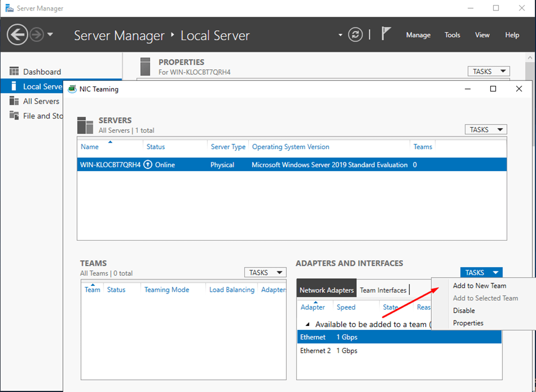Screen dimensions: 536x392
Task: Open the TEAMS Tasks dropdown
Action: (x=265, y=272)
